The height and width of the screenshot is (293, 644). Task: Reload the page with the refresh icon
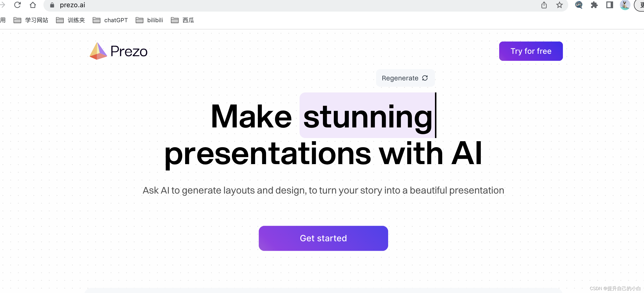coord(17,5)
